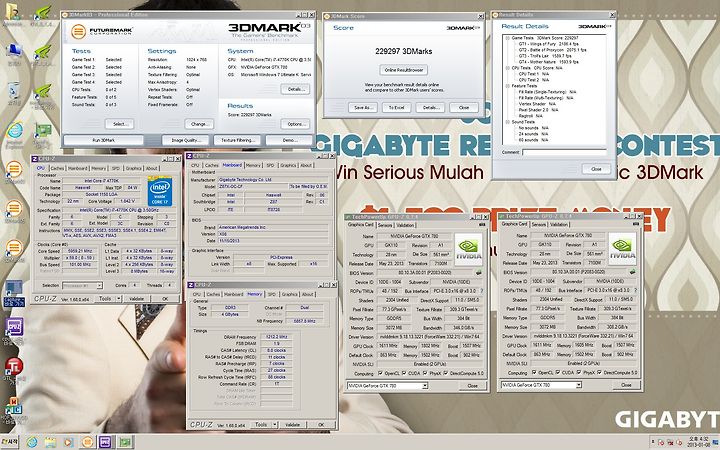Toggle PhysX checkbox in right GPU-Z
The height and width of the screenshot is (450, 720).
point(578,372)
